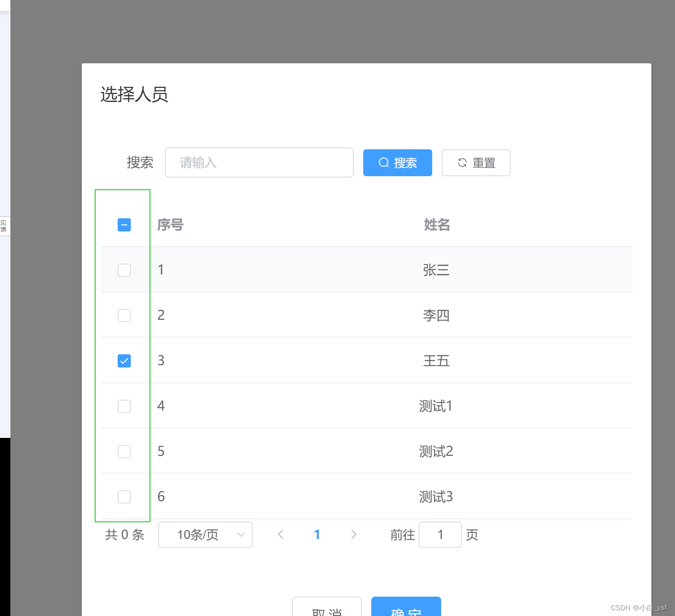Click the 姓名 column header
Viewport: 675px width, 616px height.
(437, 225)
